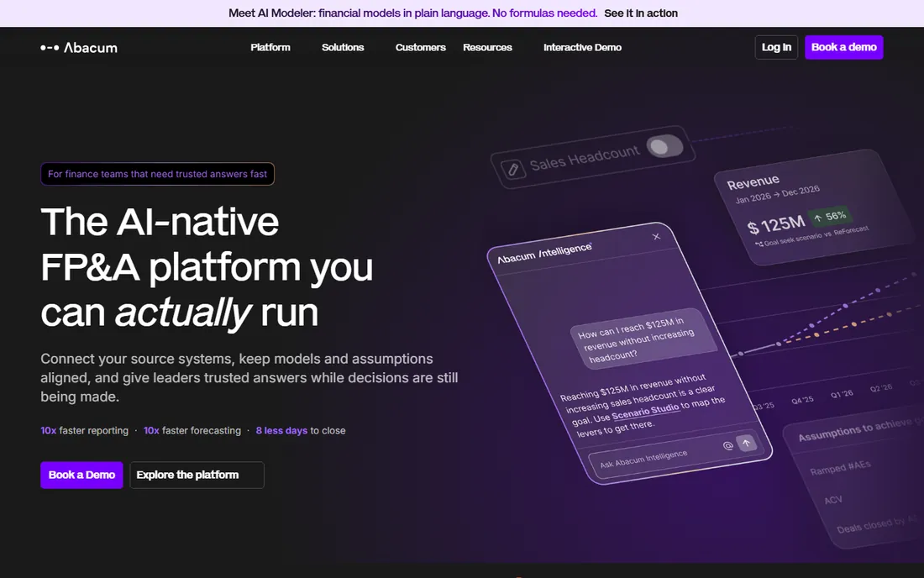Click the Abacum logo
Image resolution: width=924 pixels, height=578 pixels.
79,48
